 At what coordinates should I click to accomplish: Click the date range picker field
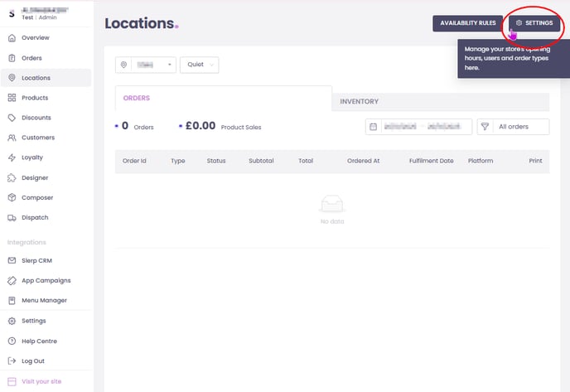pos(418,127)
